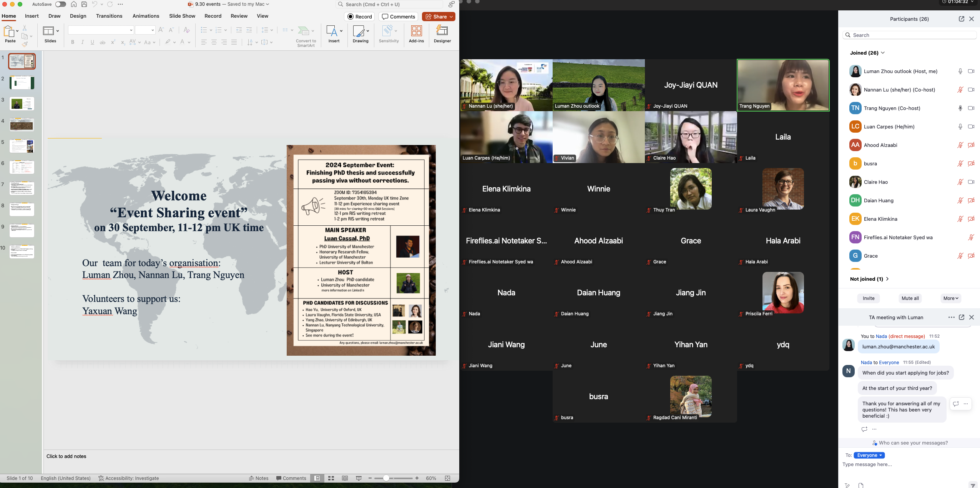Click the Paste clipboard icon
Screen dimensions: 980x488
click(9, 32)
